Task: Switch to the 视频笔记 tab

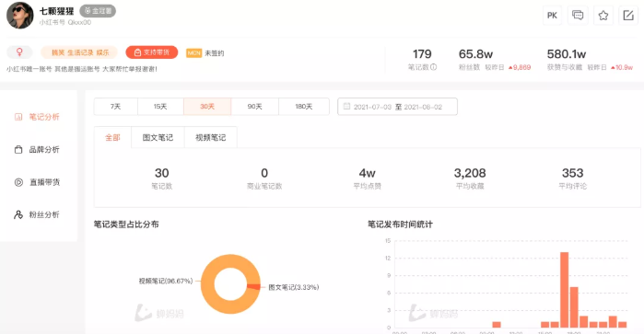Action: [211, 137]
